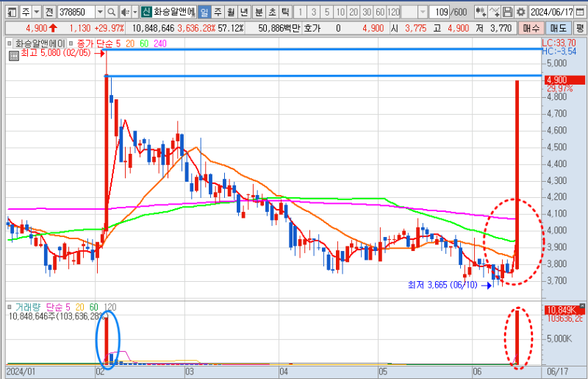
Task: Click the green 신 badge icon
Action: (146, 12)
